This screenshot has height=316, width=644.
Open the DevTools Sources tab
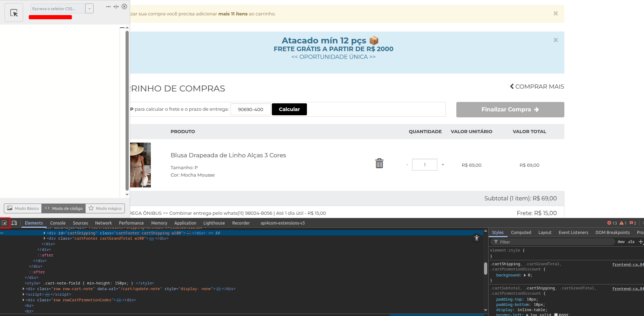80,223
